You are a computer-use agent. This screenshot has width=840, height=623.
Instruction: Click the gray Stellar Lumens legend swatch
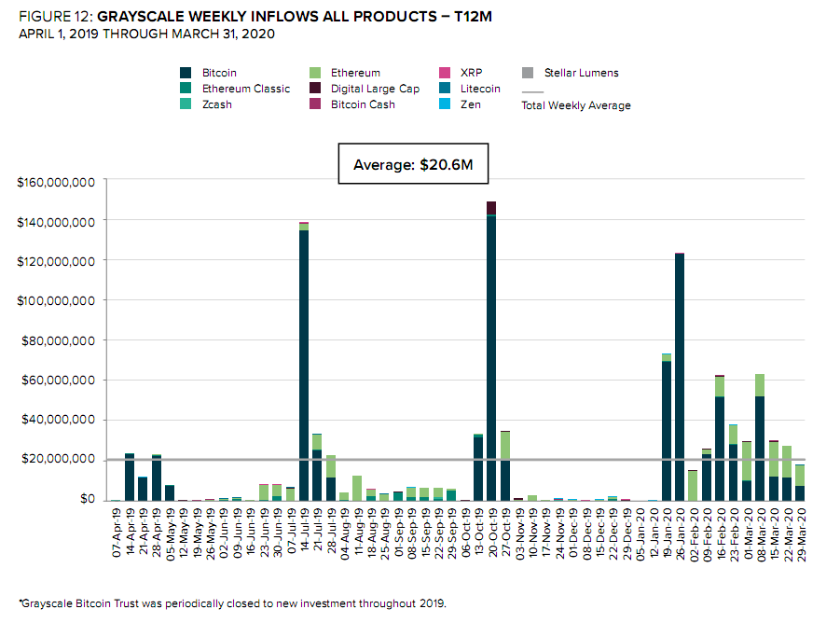click(x=528, y=73)
